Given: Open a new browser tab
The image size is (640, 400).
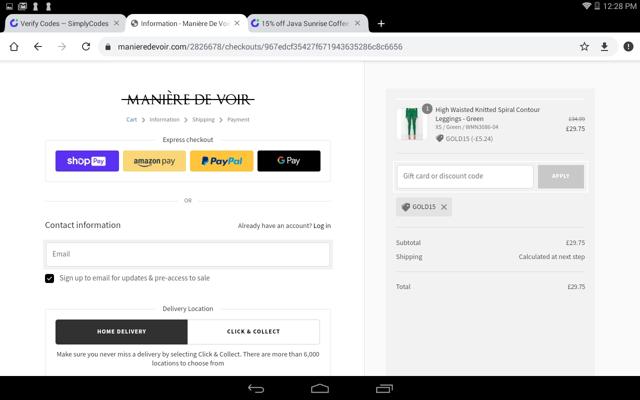Looking at the screenshot, I should click(381, 24).
